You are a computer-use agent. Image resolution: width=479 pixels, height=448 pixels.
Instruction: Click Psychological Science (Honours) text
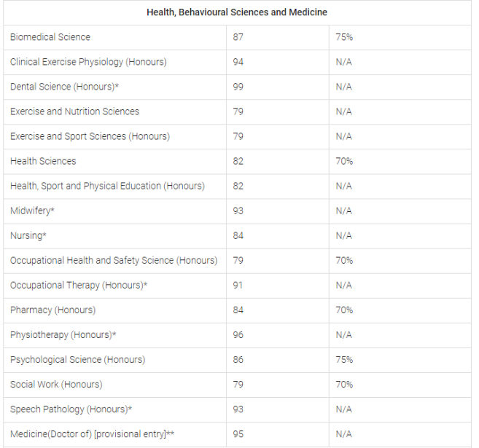pyautogui.click(x=77, y=359)
